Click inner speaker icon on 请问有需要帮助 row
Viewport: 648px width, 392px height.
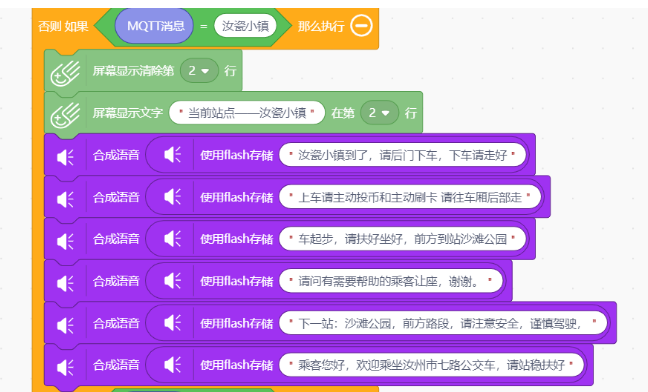(173, 281)
